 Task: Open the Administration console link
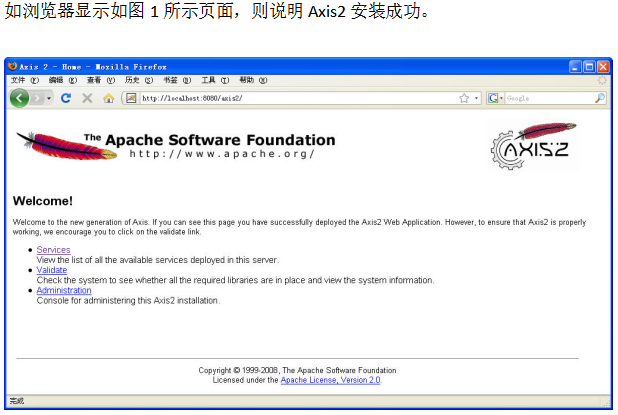pyautogui.click(x=63, y=290)
